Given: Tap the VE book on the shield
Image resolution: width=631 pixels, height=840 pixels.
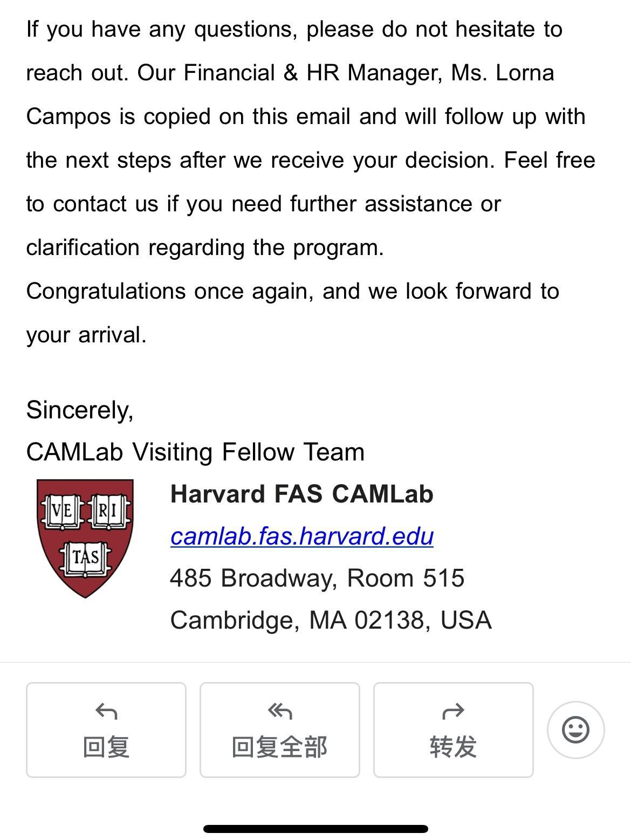Looking at the screenshot, I should [x=63, y=511].
